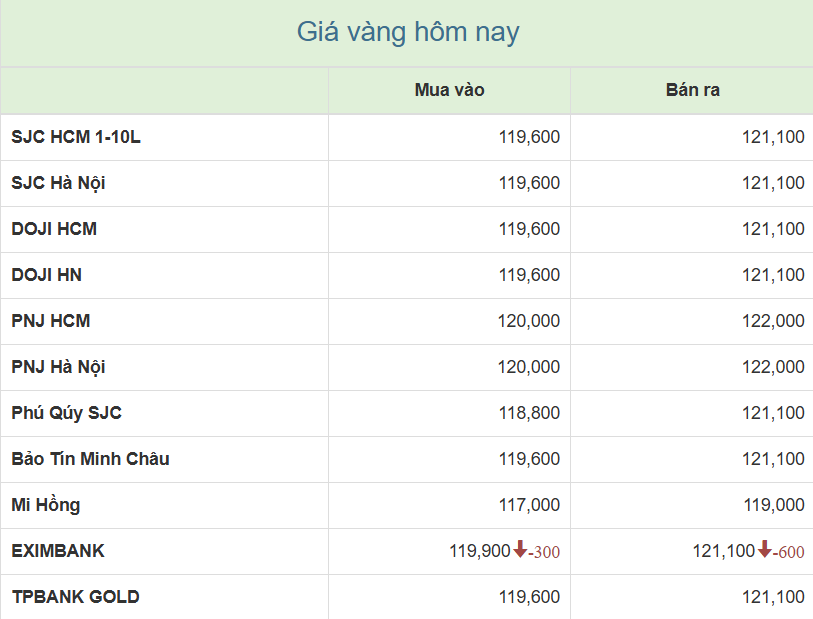Click the SJC HCM 1-10L row label
The height and width of the screenshot is (619, 813).
76,137
